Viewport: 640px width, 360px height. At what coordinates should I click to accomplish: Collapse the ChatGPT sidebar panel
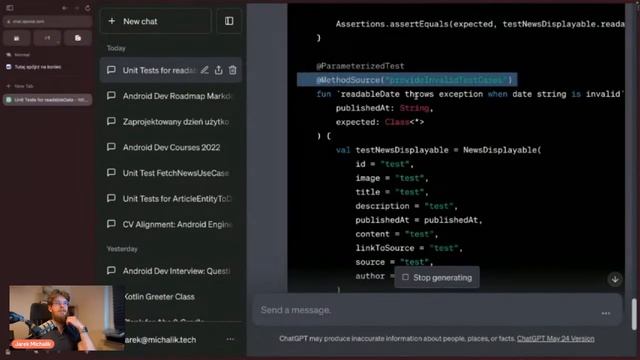pyautogui.click(x=229, y=21)
